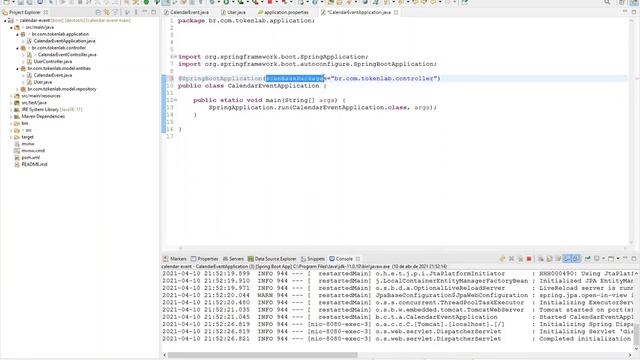Minimize the editor area
Viewport: 640px width, 360px height.
click(625, 12)
